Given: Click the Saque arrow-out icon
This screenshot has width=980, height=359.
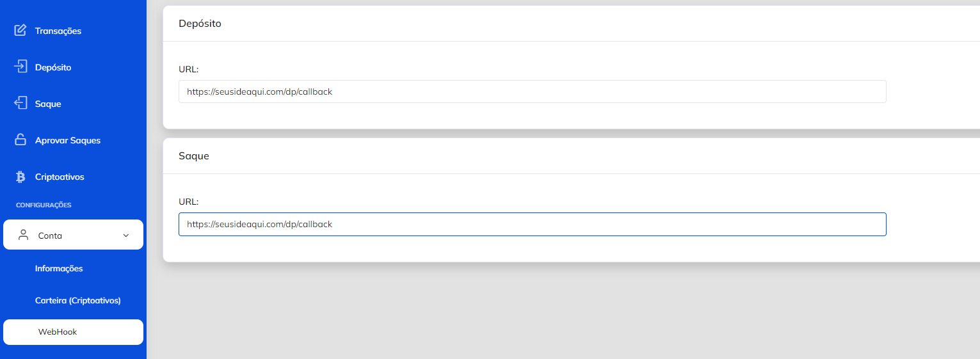Looking at the screenshot, I should pos(20,103).
